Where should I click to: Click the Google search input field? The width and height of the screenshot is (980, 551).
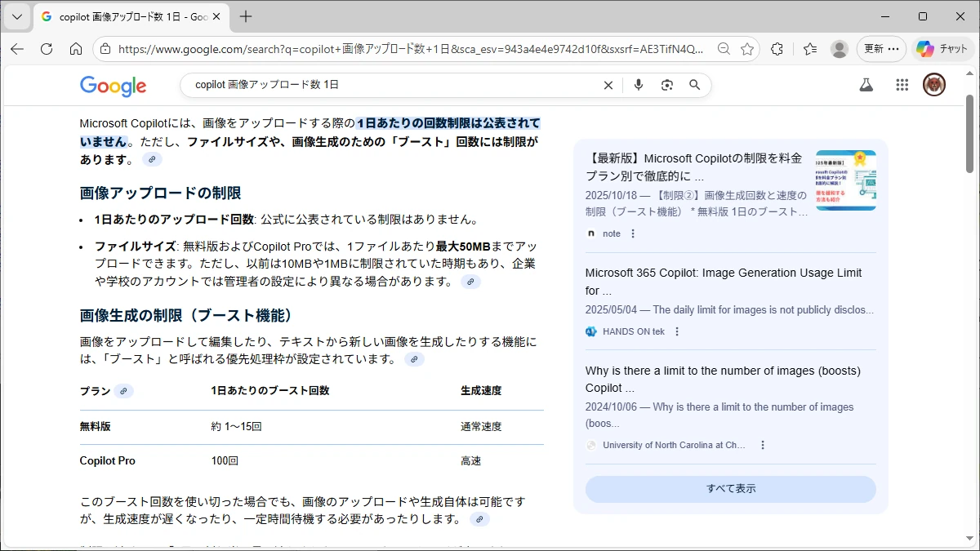tap(392, 85)
